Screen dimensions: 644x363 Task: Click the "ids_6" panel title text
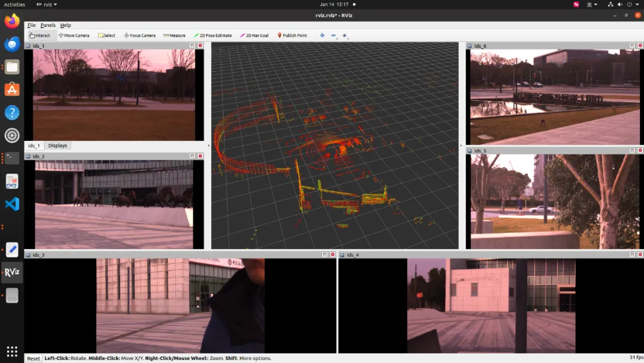point(480,45)
